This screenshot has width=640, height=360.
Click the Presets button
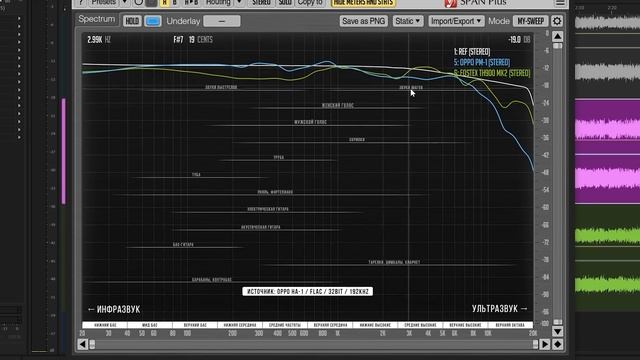(x=104, y=2)
